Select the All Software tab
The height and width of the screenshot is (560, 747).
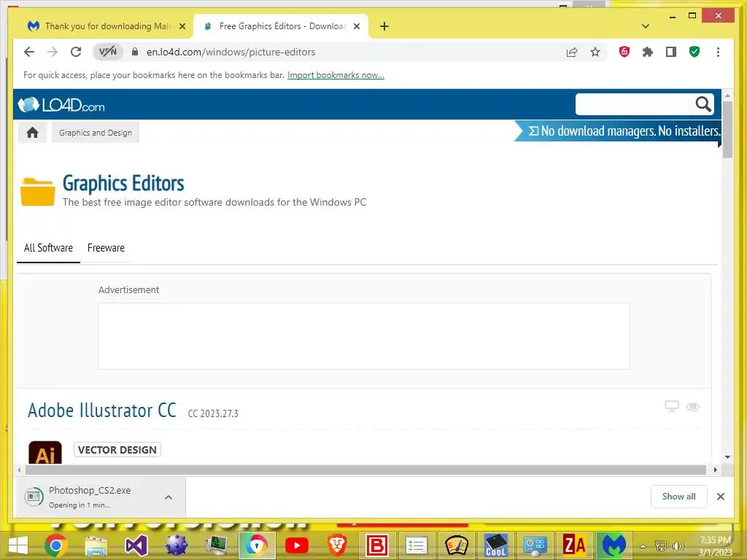pyautogui.click(x=48, y=248)
